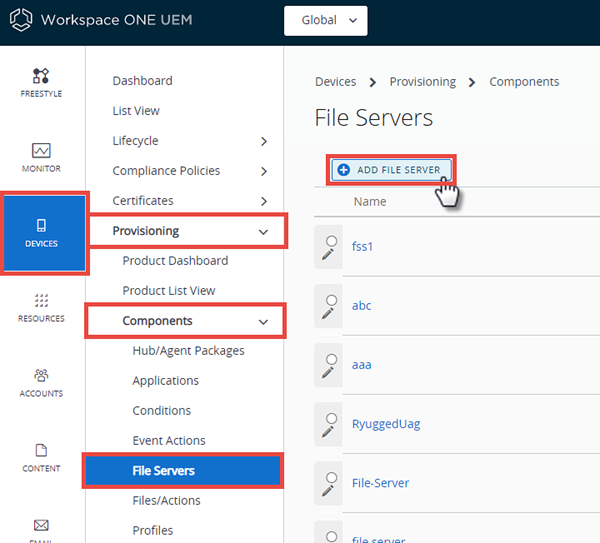Click the Add File Server button
The height and width of the screenshot is (543, 600).
[x=391, y=170]
